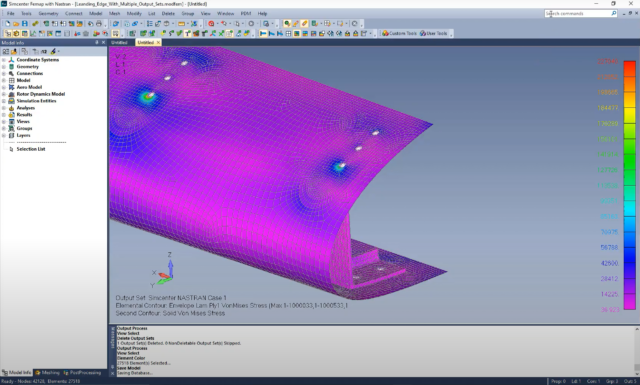The width and height of the screenshot is (640, 385).
Task: Click the first toolbar icon in Model Info pane
Action: (6, 51)
